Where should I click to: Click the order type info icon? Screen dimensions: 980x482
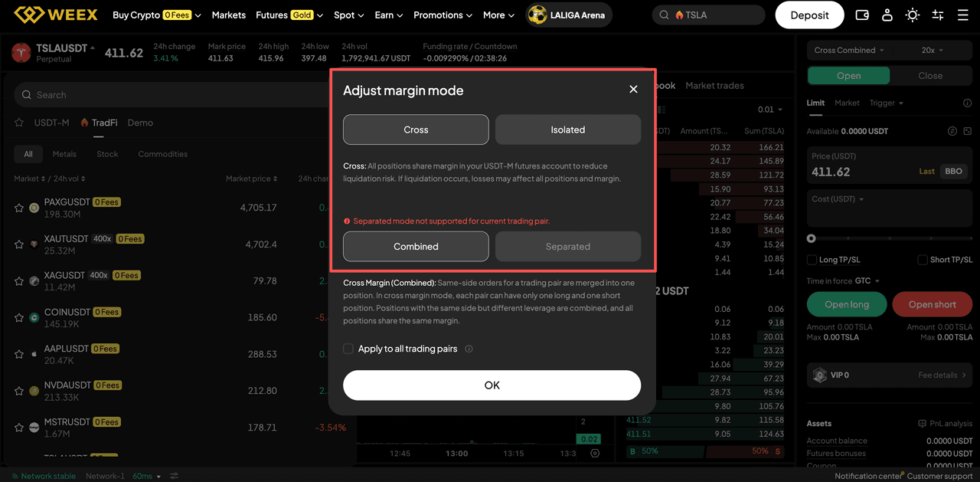(967, 103)
